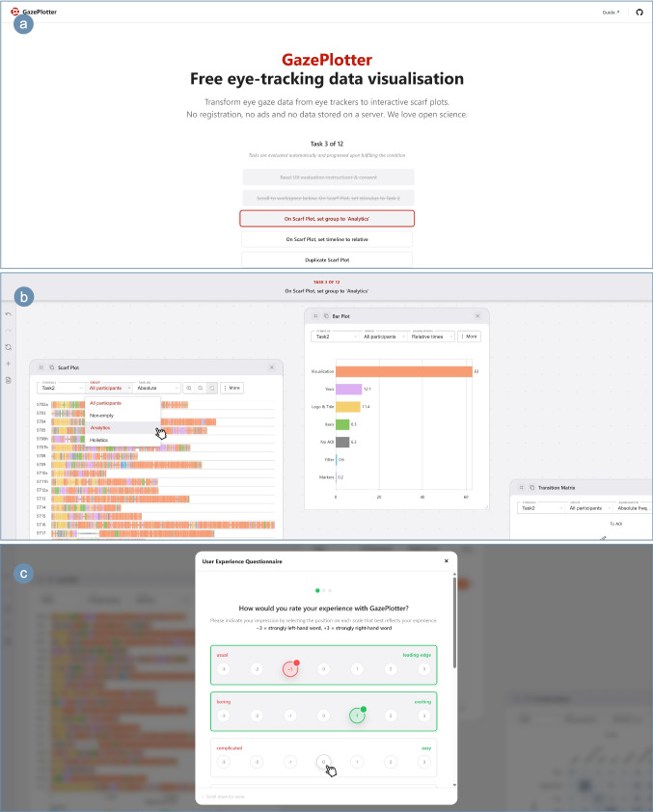653x812 pixels.
Task: Click the questionnaire scrollbar down arrow
Action: pyautogui.click(x=454, y=785)
